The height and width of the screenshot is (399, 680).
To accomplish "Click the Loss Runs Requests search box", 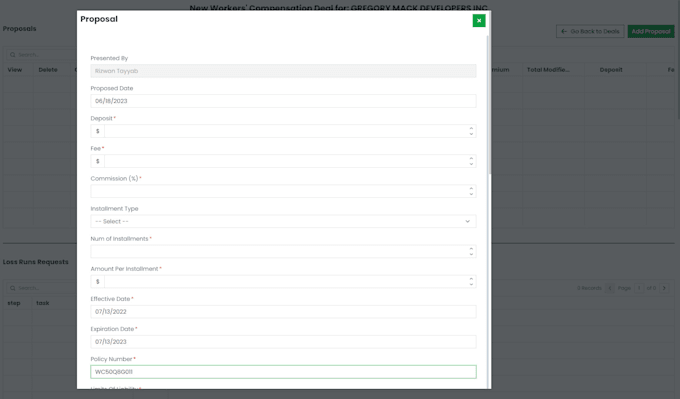I will click(x=41, y=288).
